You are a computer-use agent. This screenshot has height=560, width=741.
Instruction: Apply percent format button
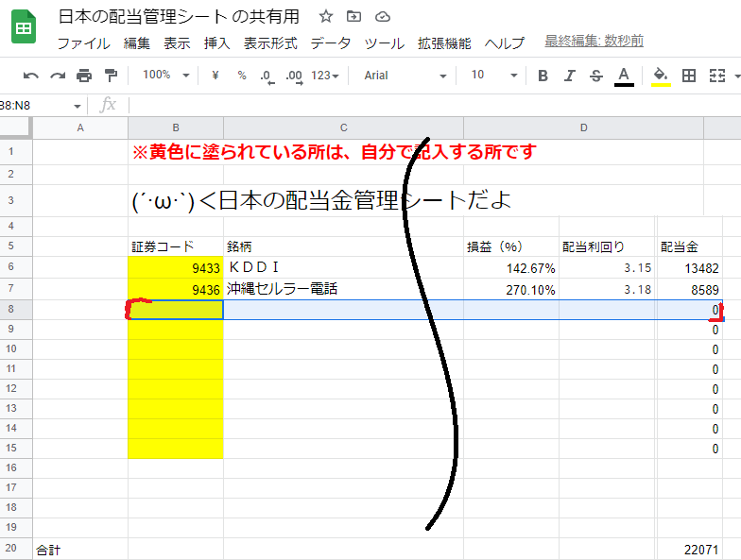click(242, 76)
